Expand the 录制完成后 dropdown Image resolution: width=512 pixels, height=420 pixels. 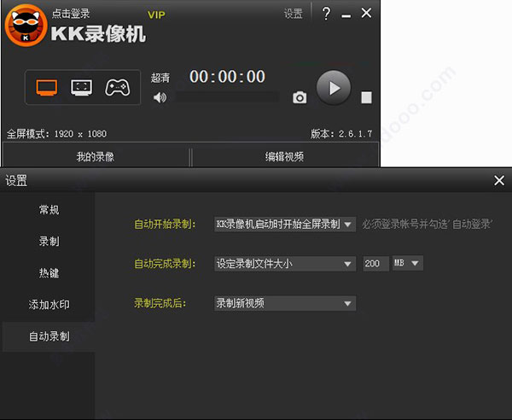pyautogui.click(x=285, y=303)
